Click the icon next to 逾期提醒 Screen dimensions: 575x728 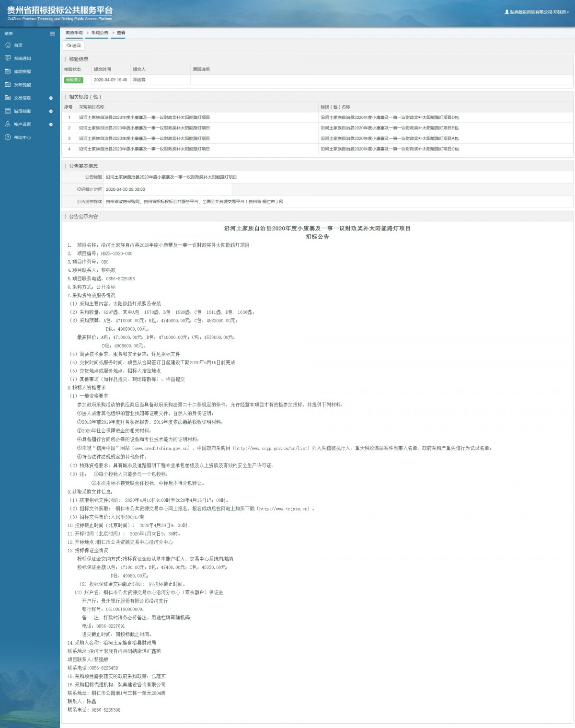pyautogui.click(x=8, y=71)
